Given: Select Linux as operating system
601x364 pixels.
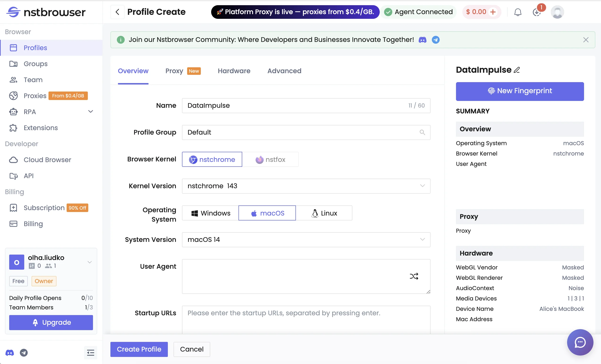Looking at the screenshot, I should 324,213.
